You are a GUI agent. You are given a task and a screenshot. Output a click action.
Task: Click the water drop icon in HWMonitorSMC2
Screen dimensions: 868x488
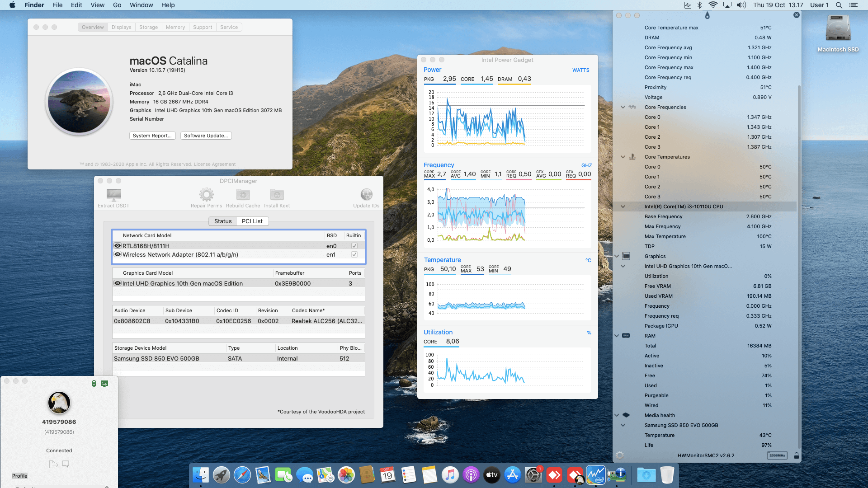click(708, 16)
